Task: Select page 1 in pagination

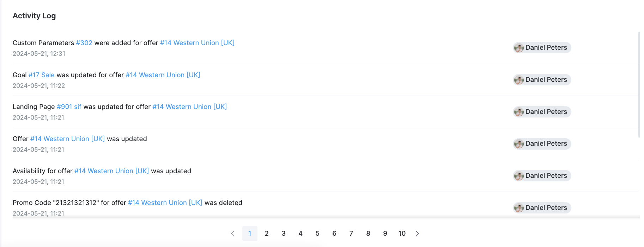Action: coord(250,234)
